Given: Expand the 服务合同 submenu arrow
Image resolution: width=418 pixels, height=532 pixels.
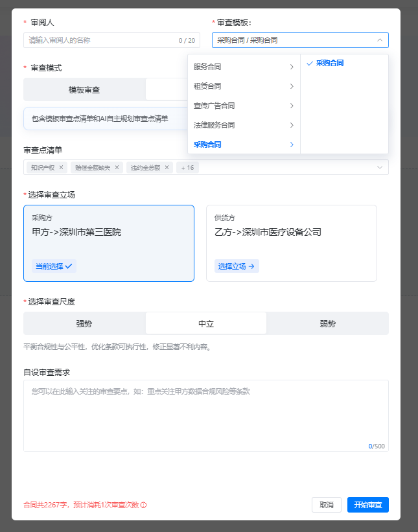Looking at the screenshot, I should click(x=292, y=67).
